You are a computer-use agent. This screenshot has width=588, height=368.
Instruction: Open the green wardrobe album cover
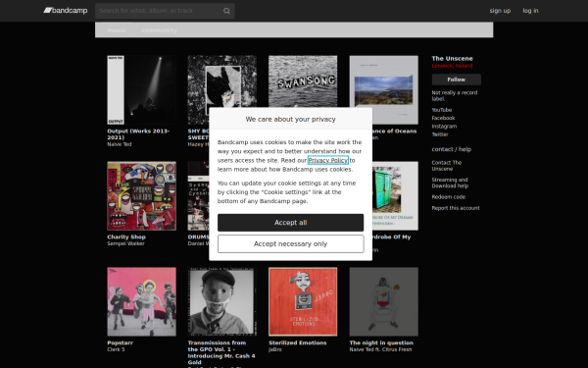coord(395,195)
